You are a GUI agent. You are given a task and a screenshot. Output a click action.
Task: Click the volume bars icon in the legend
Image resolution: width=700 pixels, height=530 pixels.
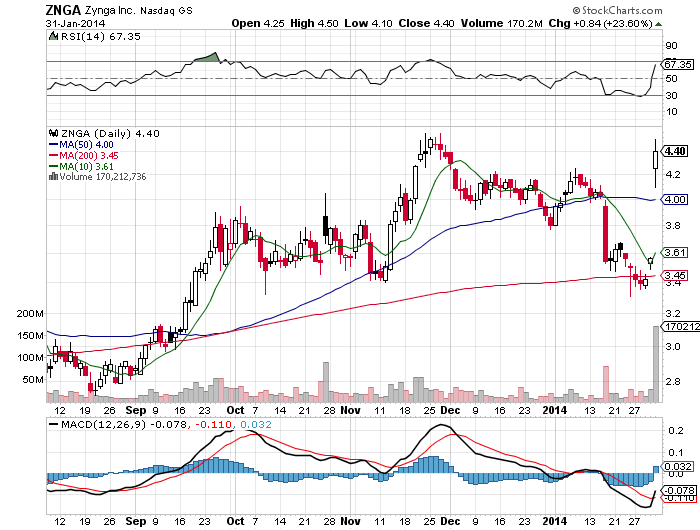pos(54,176)
